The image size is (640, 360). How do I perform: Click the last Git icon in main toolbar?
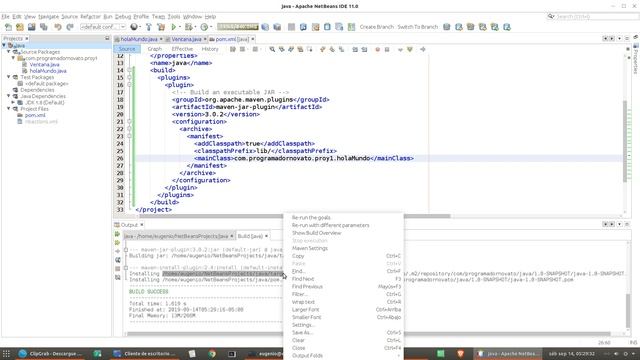tap(507, 27)
